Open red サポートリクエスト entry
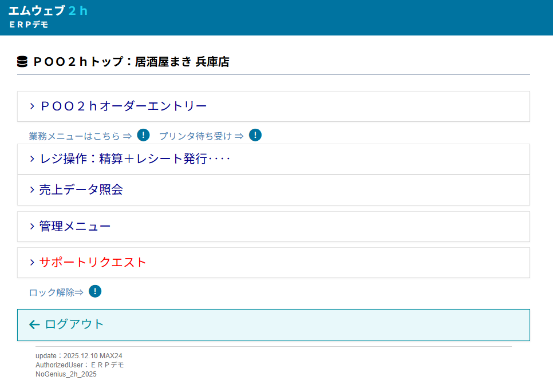Screen dimensions: 553x392 coord(93,263)
